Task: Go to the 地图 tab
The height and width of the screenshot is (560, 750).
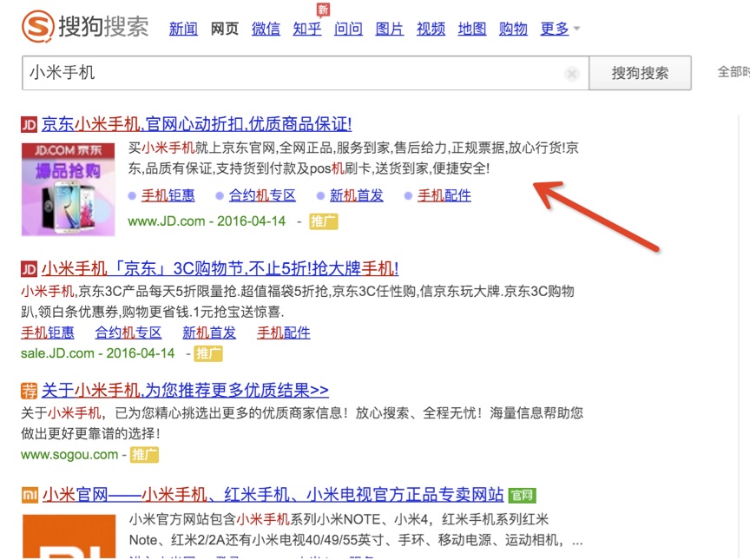Action: point(472,29)
